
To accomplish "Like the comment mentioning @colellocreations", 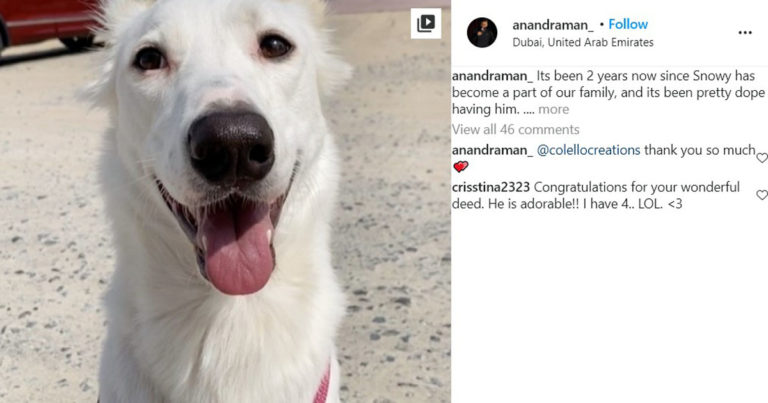I will (762, 158).
